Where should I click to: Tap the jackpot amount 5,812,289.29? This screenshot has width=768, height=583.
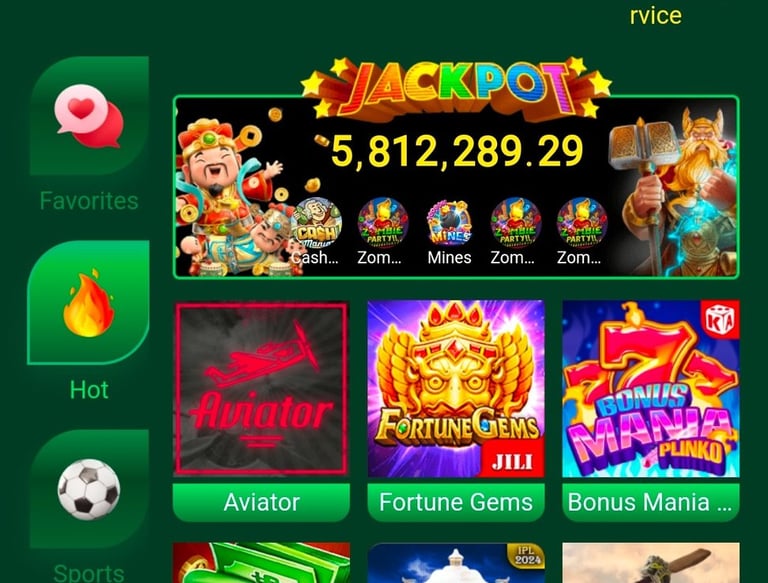click(x=456, y=151)
